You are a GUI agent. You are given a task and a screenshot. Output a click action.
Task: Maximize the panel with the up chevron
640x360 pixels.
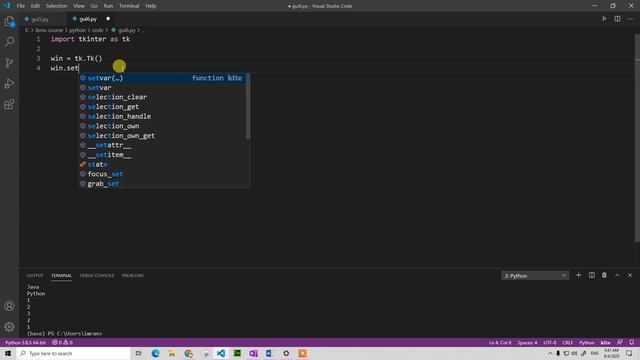click(x=617, y=276)
